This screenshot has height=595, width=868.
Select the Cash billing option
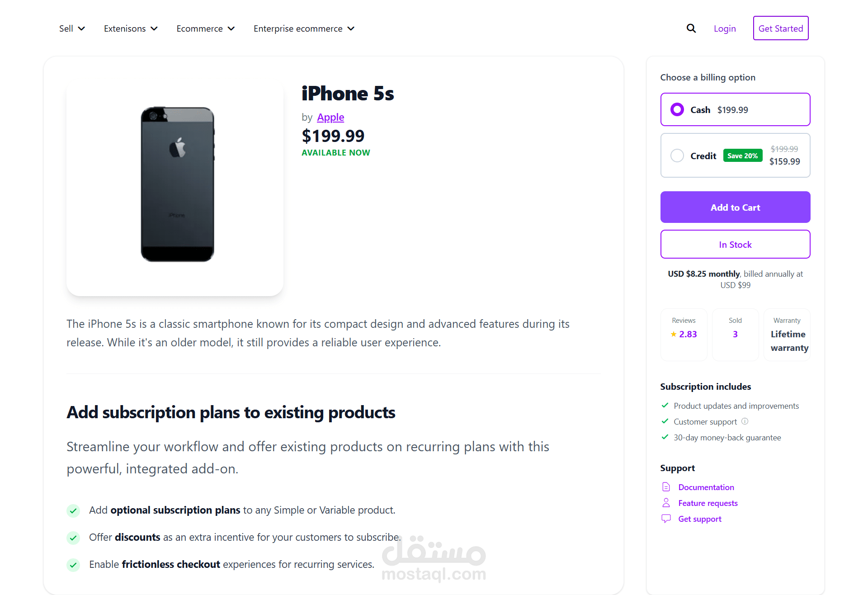677,109
